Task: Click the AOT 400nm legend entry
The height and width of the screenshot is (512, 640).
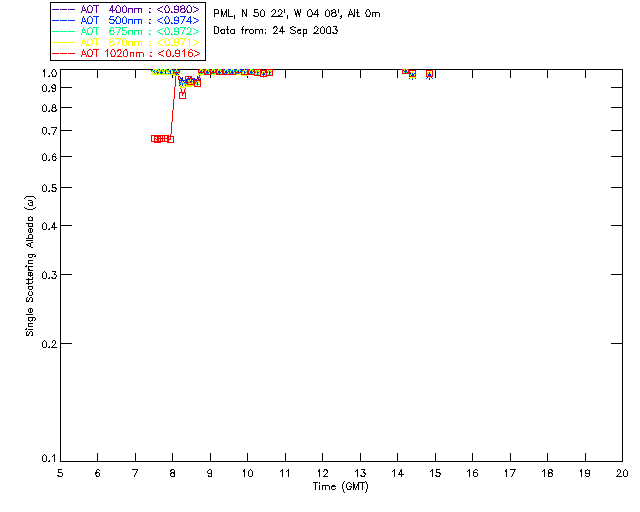Action: (126, 9)
